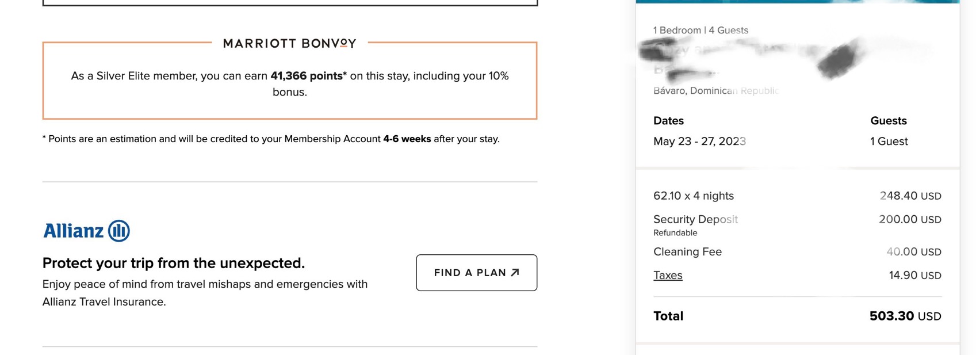
Task: Click the points estimation footnote text
Action: [271, 139]
